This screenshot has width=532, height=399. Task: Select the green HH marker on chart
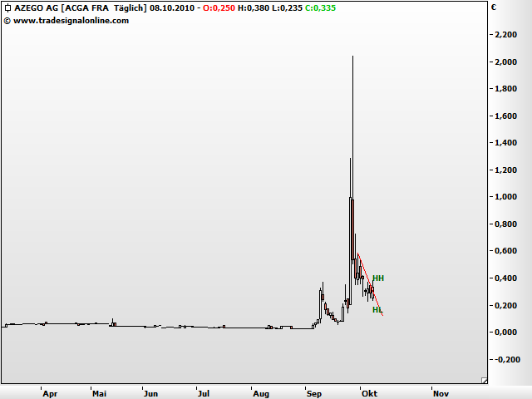pyautogui.click(x=378, y=278)
